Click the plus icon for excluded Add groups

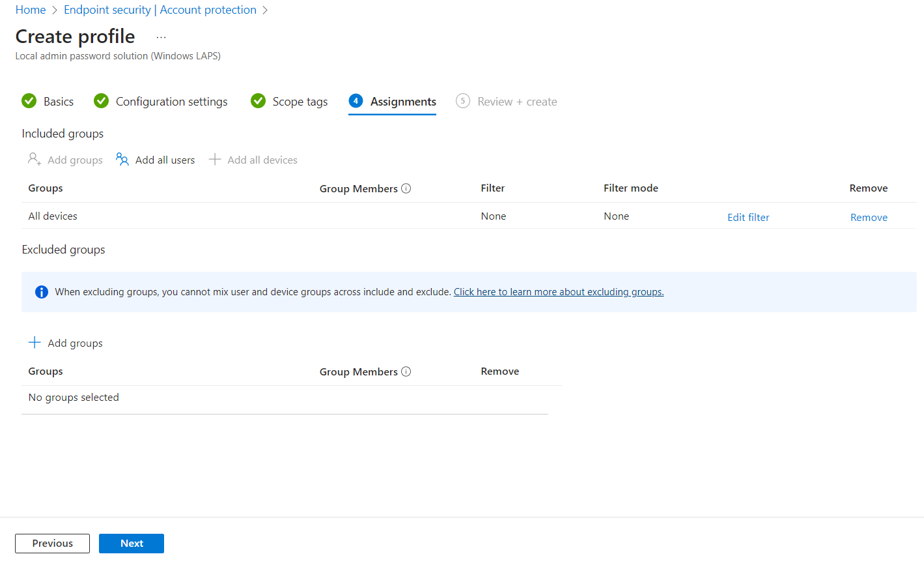pyautogui.click(x=35, y=343)
